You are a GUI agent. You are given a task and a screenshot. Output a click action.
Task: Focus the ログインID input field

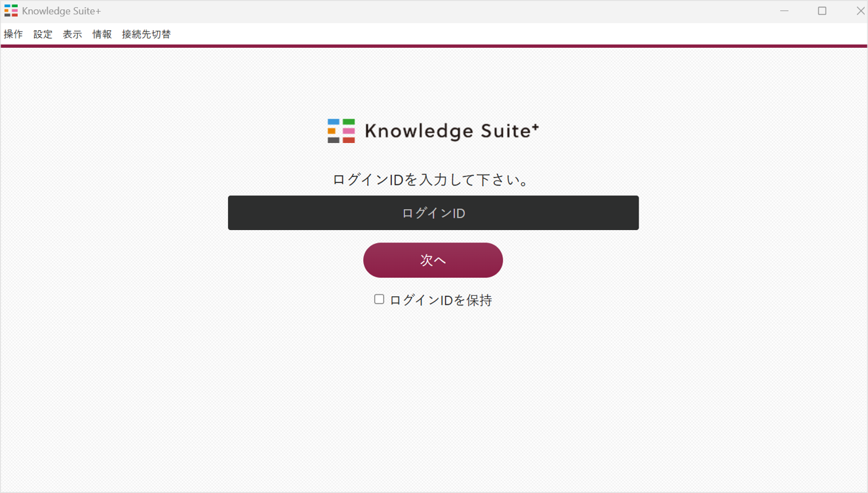click(433, 212)
